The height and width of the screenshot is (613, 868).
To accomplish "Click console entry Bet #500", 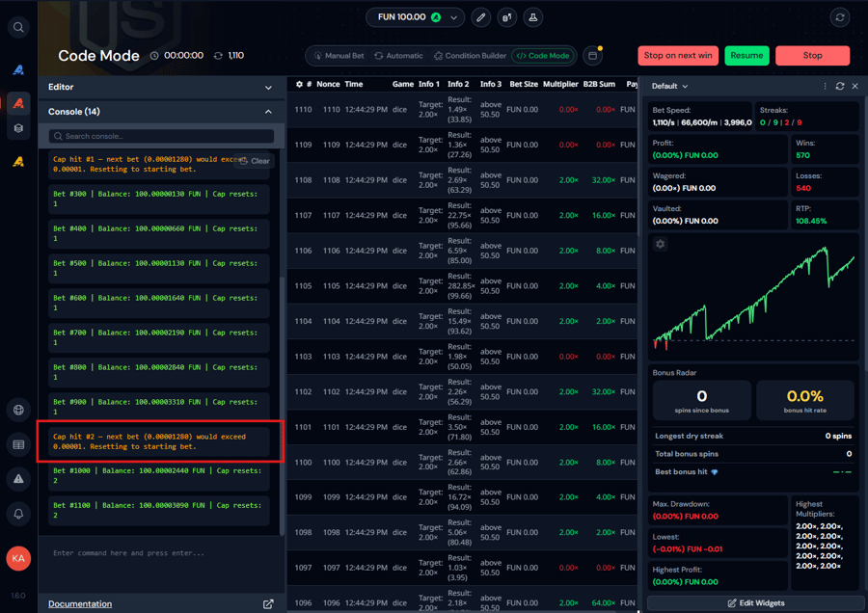I will (159, 268).
